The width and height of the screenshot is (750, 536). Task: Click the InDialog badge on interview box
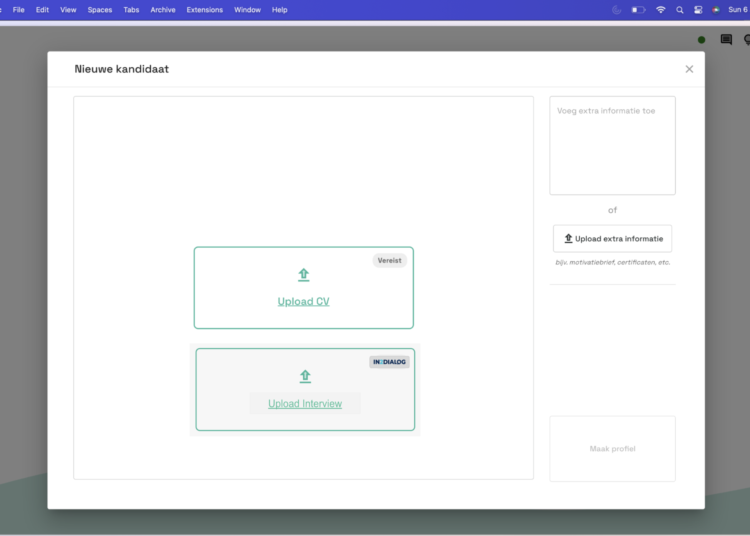(x=389, y=362)
